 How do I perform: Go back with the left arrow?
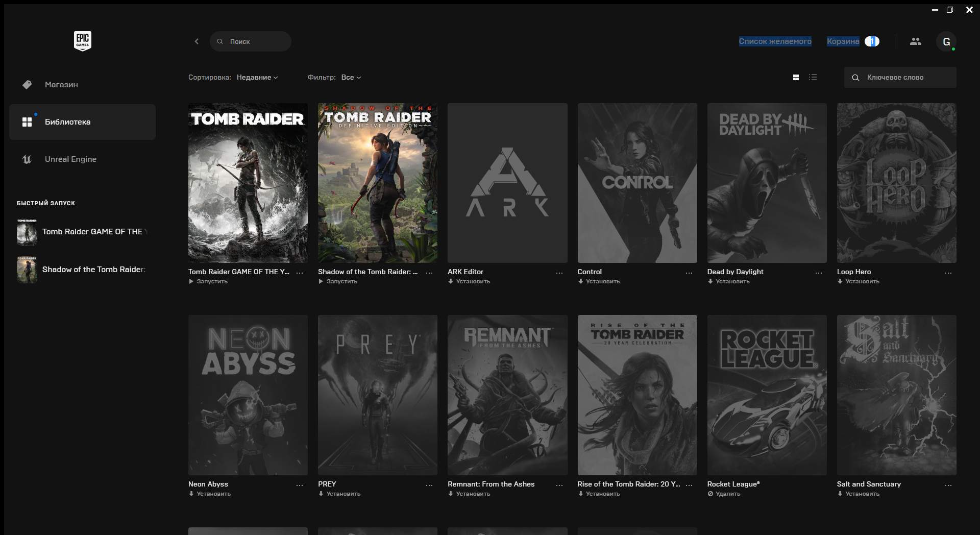tap(197, 41)
